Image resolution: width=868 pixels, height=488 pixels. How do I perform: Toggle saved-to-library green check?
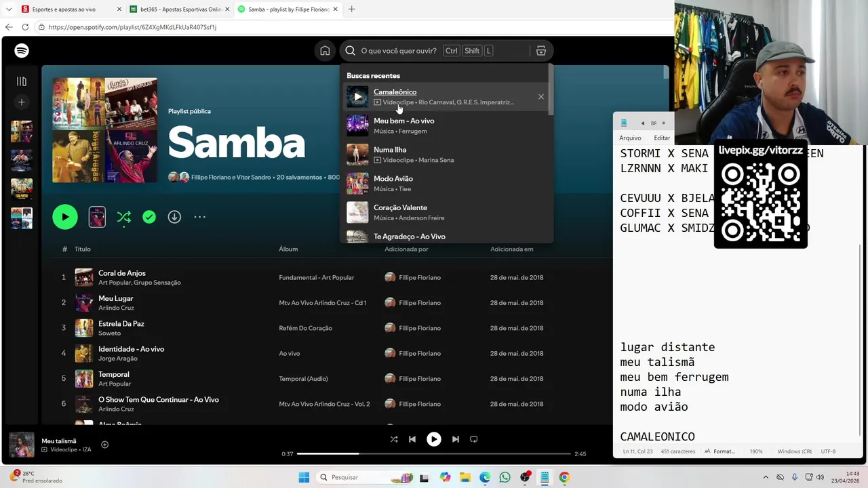coord(149,217)
